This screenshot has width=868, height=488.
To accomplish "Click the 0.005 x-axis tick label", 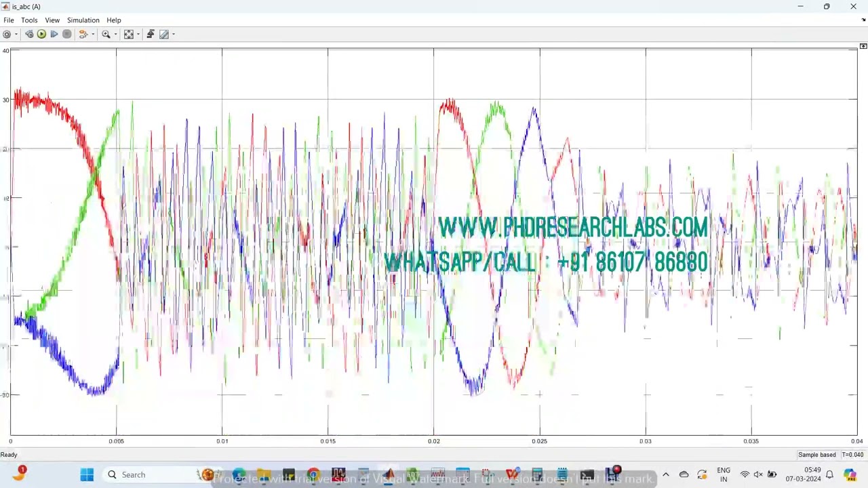I will pos(117,441).
